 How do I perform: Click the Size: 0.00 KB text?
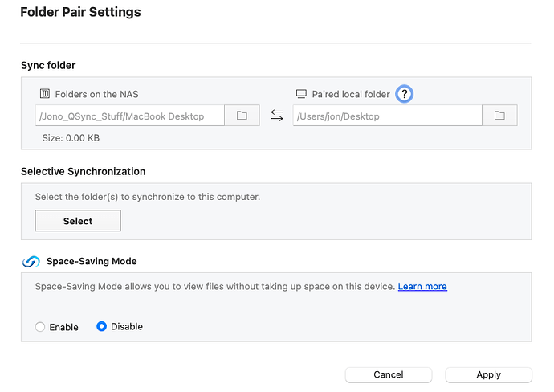(71, 138)
